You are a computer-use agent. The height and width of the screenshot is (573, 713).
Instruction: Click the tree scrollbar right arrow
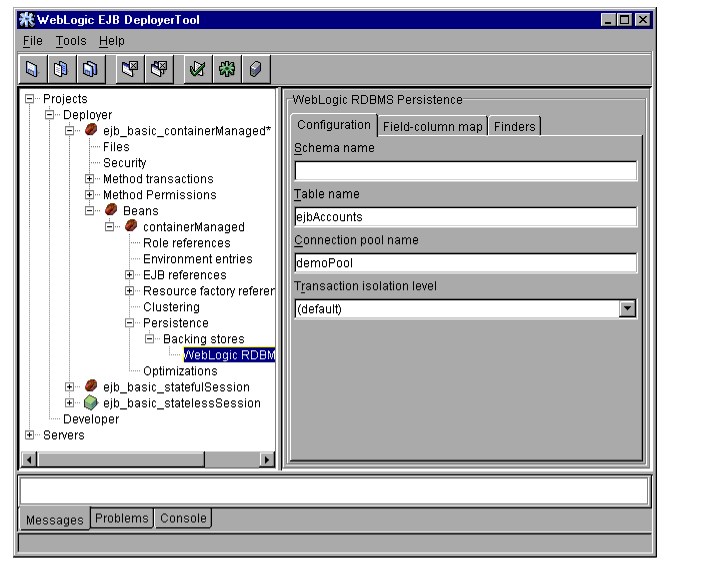tap(267, 459)
